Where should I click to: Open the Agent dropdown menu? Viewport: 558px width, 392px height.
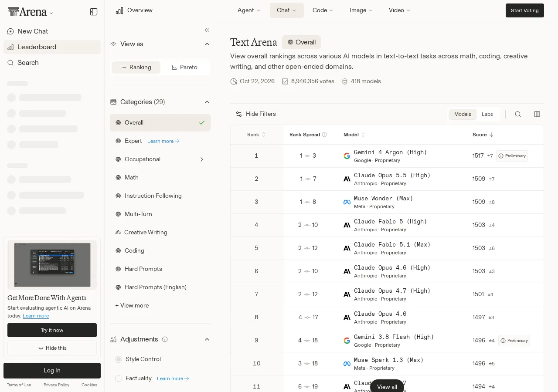pos(249,10)
